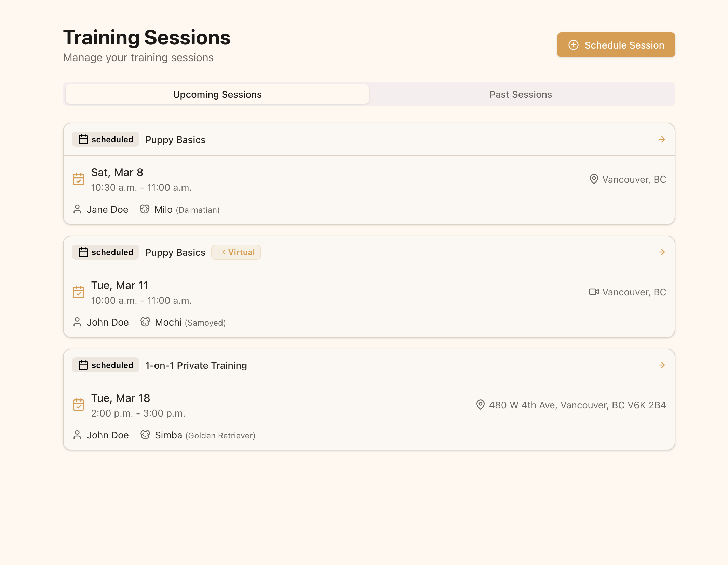Click the Virtual badge on Puppy Basics

[236, 252]
